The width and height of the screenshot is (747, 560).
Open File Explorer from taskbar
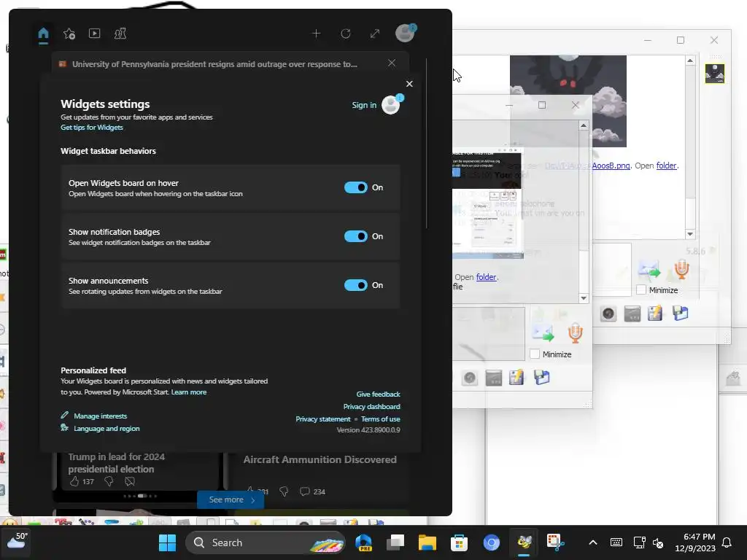tap(427, 542)
